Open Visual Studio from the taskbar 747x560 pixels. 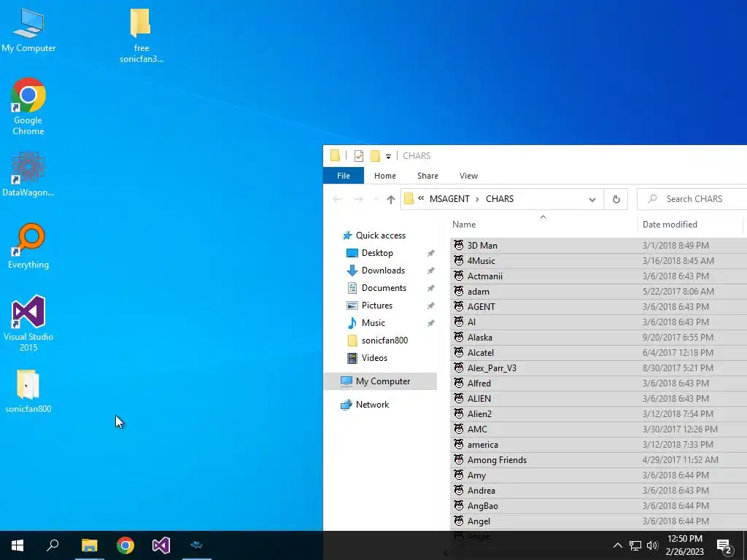tap(161, 545)
